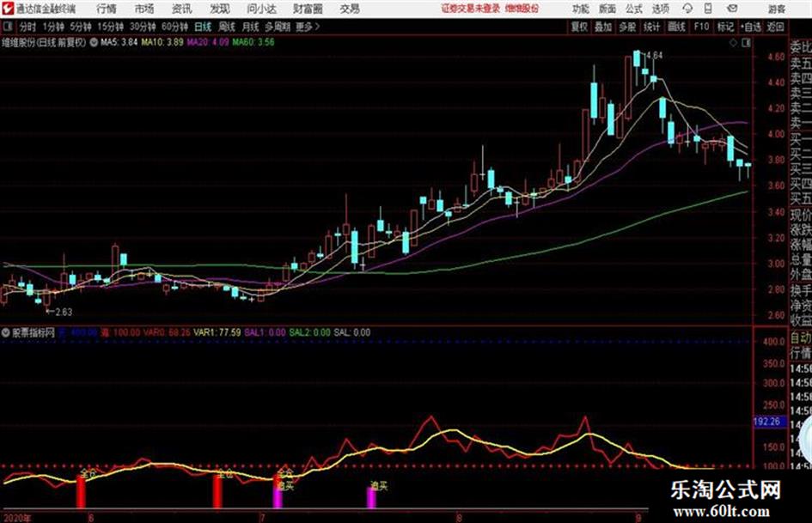Expand the main chart indicator dropdown arrow
The height and width of the screenshot is (523, 812).
[94, 42]
